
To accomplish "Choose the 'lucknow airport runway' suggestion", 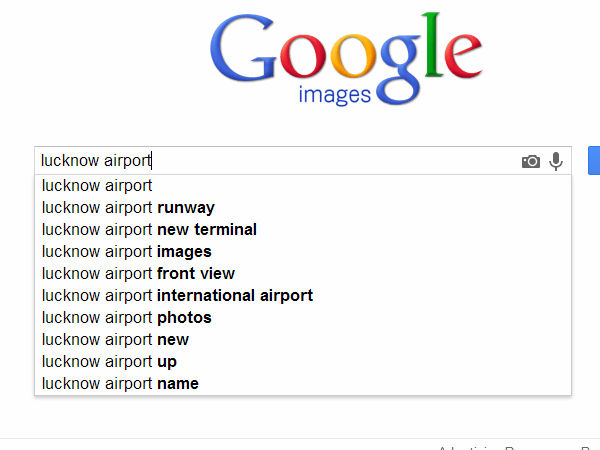I will [128, 208].
